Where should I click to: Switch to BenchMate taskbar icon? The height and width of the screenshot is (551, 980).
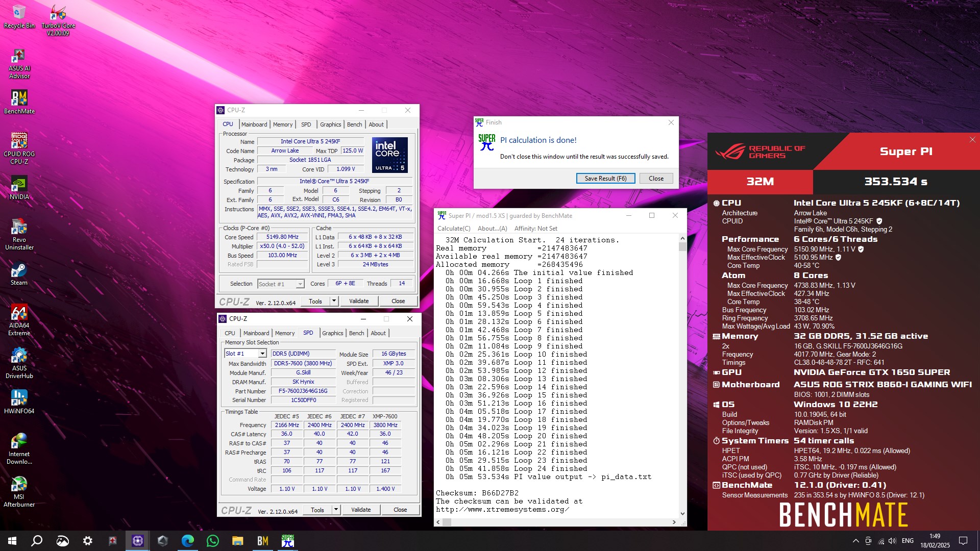click(263, 541)
